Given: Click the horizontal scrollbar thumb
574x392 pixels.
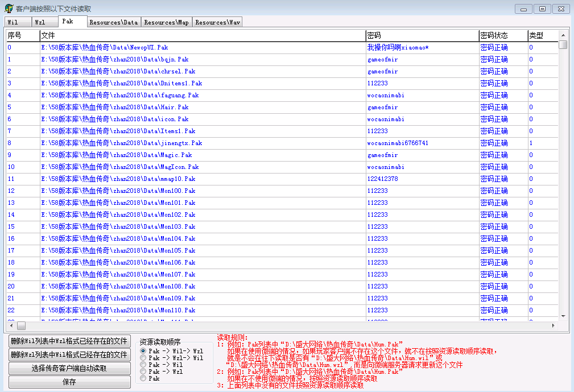Looking at the screenshot, I should click(21, 326).
